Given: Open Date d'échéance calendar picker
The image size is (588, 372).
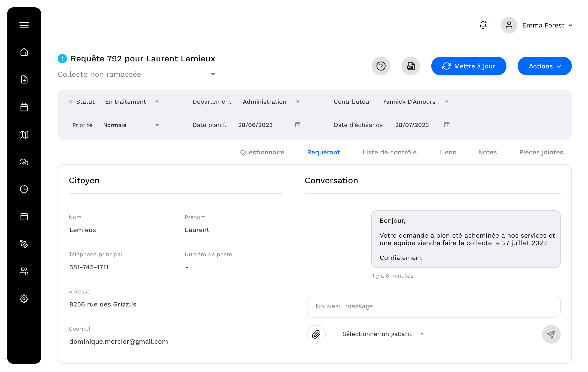Looking at the screenshot, I should tap(447, 125).
